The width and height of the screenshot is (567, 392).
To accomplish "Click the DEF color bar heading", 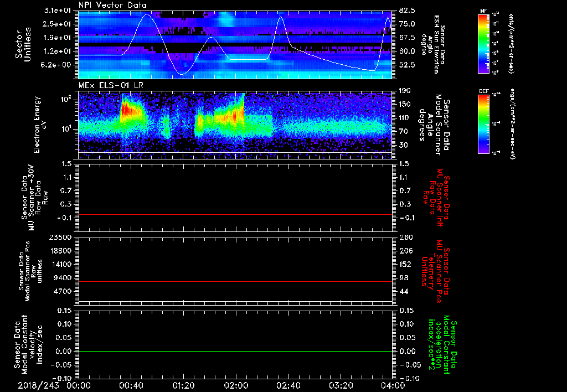I will (484, 91).
